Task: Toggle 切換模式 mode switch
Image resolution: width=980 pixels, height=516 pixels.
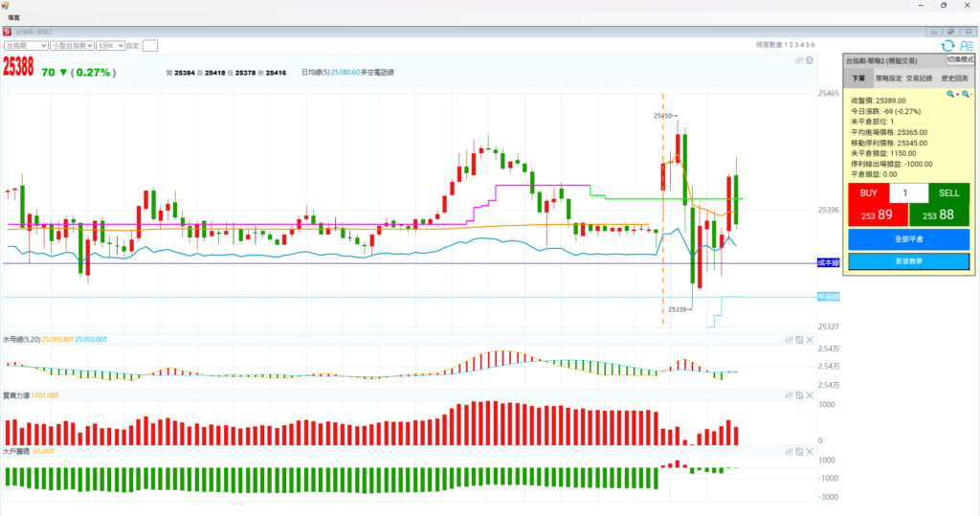Action: coord(960,59)
